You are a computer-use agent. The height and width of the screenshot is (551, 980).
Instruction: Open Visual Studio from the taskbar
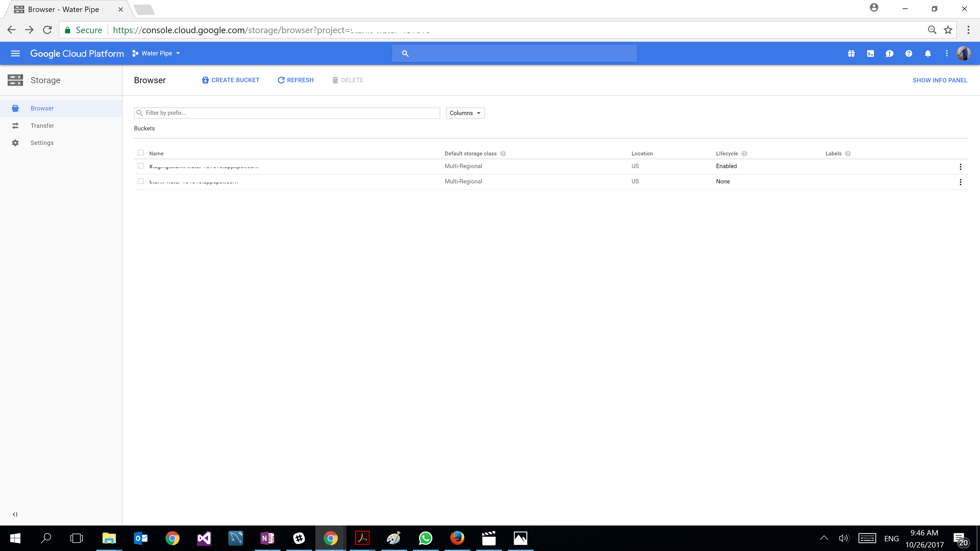pyautogui.click(x=204, y=538)
